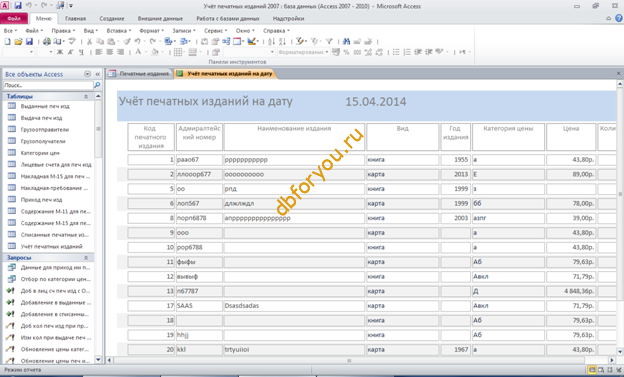Screen dimensions: 624x377
Task: Select the price cell '4 848,36р.'
Action: coord(571,291)
